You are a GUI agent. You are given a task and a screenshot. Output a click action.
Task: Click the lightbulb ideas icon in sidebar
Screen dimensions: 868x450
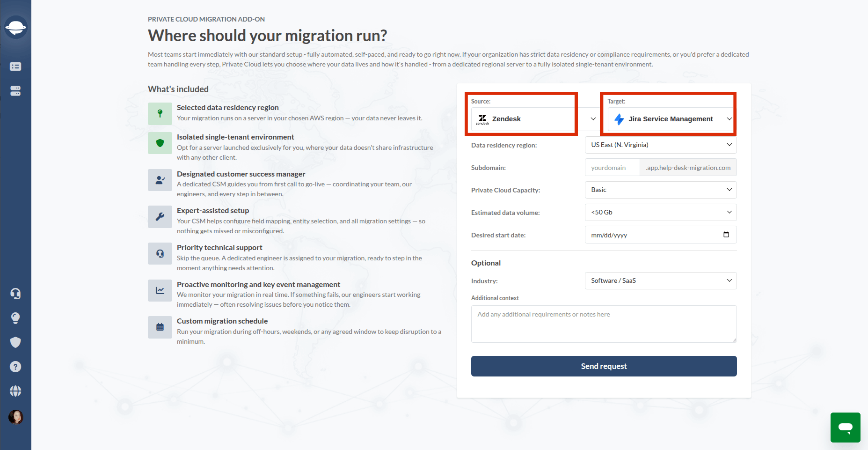click(15, 318)
